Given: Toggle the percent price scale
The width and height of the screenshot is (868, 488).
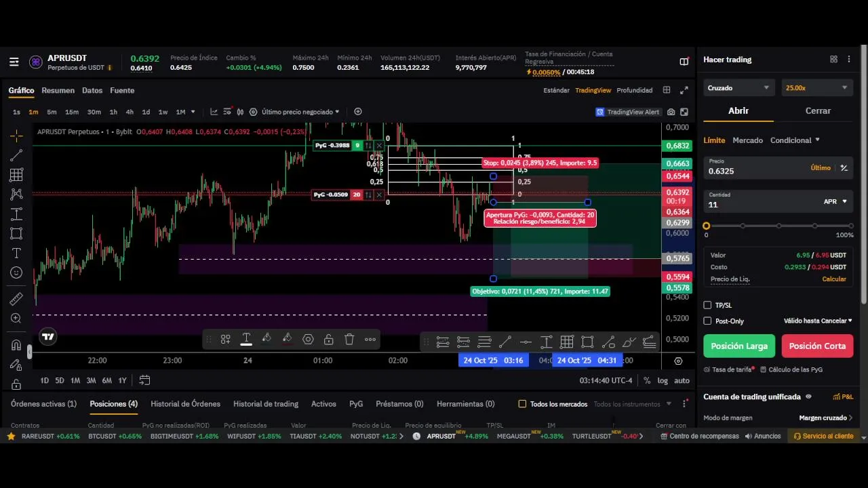Looking at the screenshot, I should [647, 381].
